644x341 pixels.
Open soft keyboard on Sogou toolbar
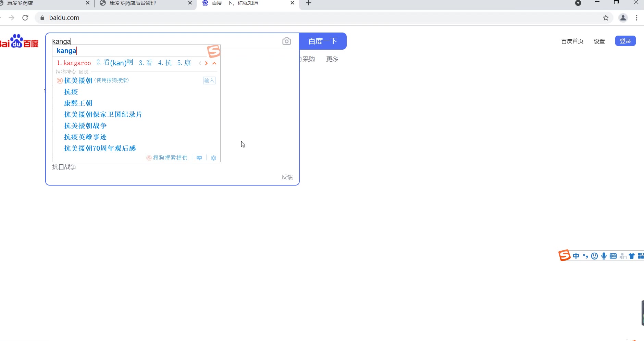point(614,256)
